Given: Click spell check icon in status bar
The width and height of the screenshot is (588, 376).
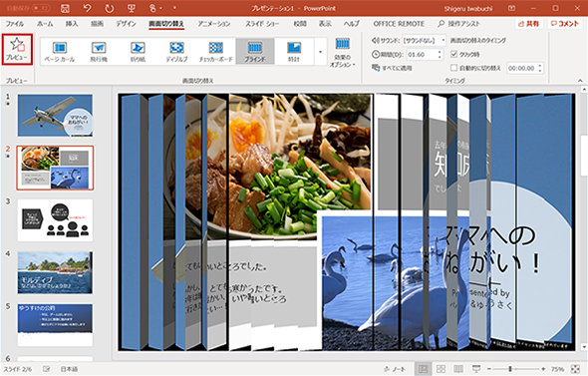Looking at the screenshot, I should [46, 369].
